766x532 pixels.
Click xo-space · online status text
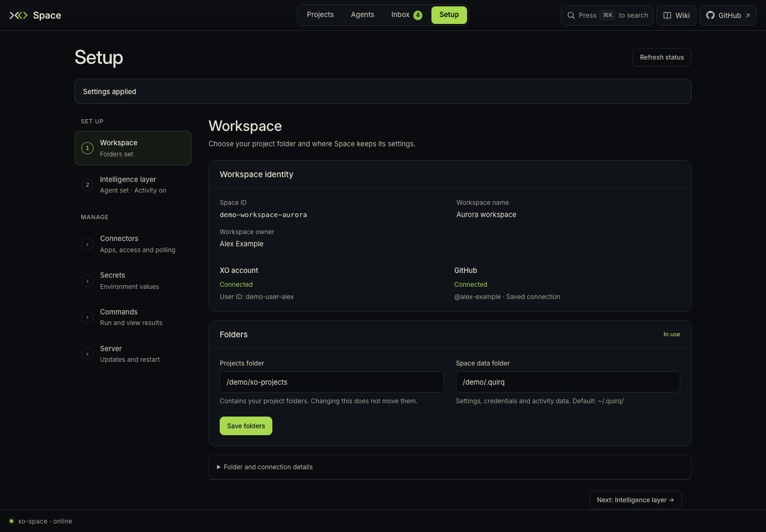(x=45, y=521)
